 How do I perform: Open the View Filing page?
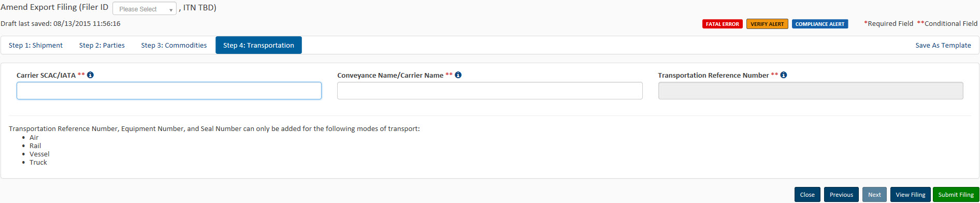click(x=910, y=195)
